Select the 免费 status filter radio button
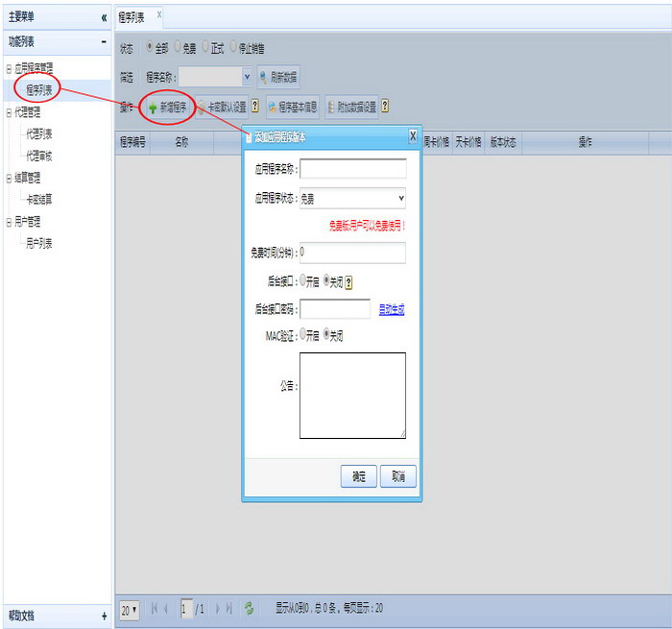The width and height of the screenshot is (672, 629). coord(178,46)
